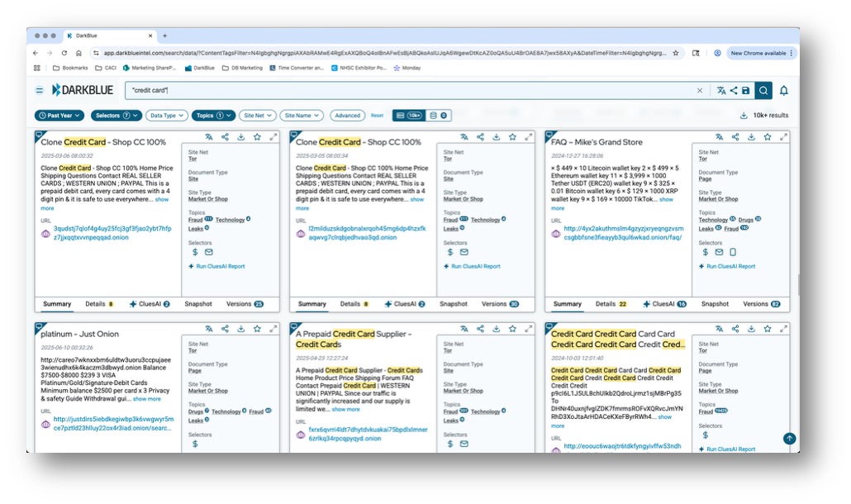Star the result dated 2024-10-03
Image resolution: width=851 pixels, height=504 pixels.
pos(768,329)
